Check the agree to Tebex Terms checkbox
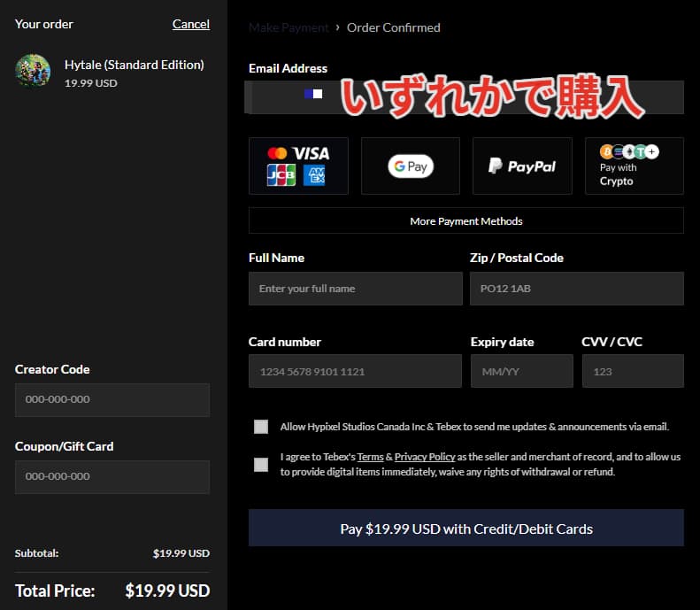The image size is (700, 610). (261, 465)
